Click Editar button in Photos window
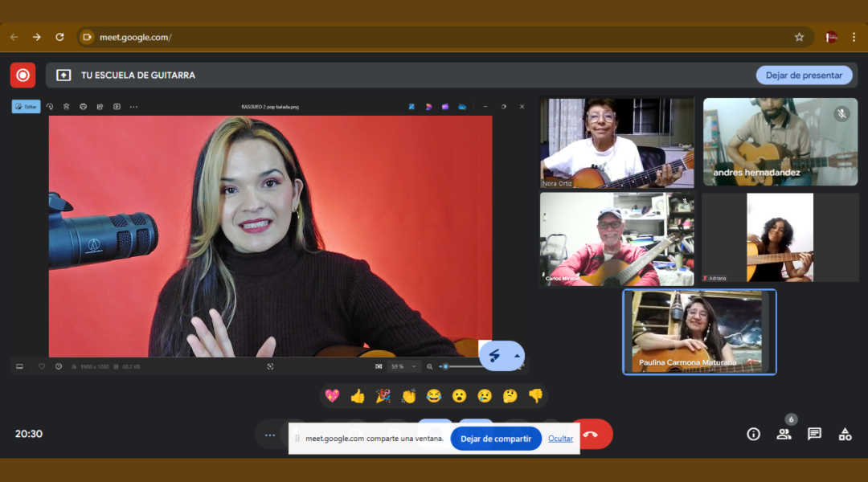868x482 pixels. click(26, 107)
